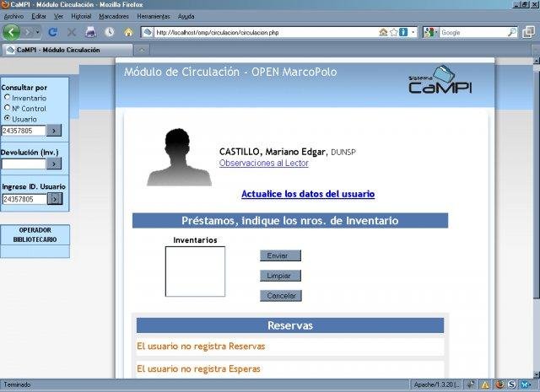Open Observaciones al Lector link
Viewport: 540px width, 392px height.
pyautogui.click(x=264, y=164)
